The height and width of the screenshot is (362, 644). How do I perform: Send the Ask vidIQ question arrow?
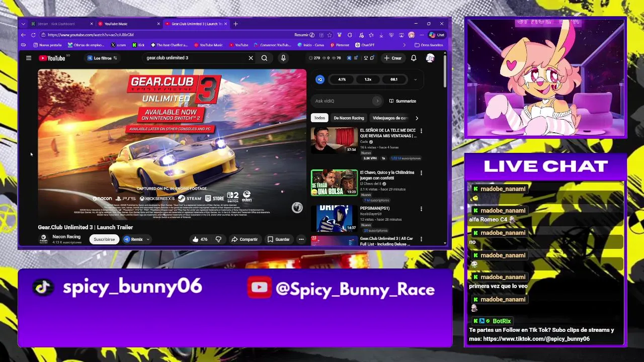(377, 101)
